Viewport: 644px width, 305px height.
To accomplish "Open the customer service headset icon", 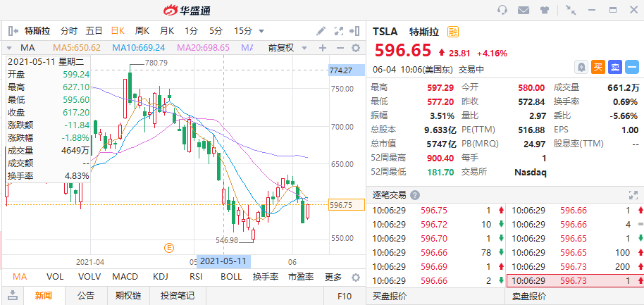I will click(x=502, y=10).
